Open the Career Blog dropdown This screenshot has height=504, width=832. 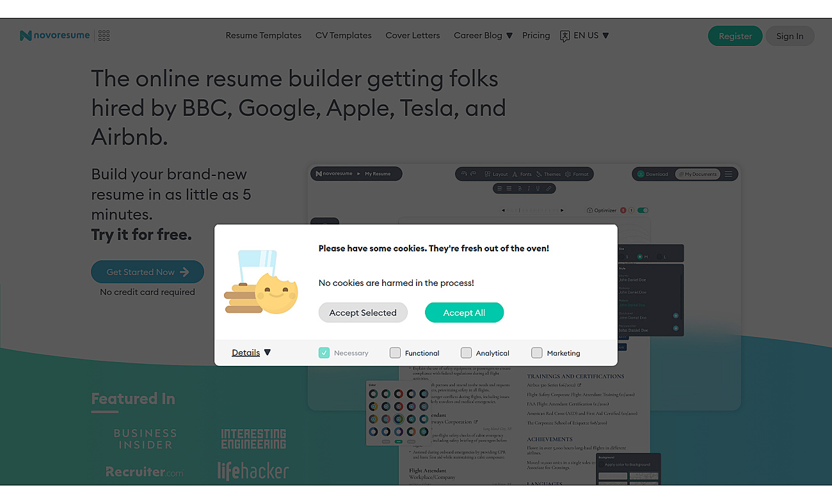[483, 36]
